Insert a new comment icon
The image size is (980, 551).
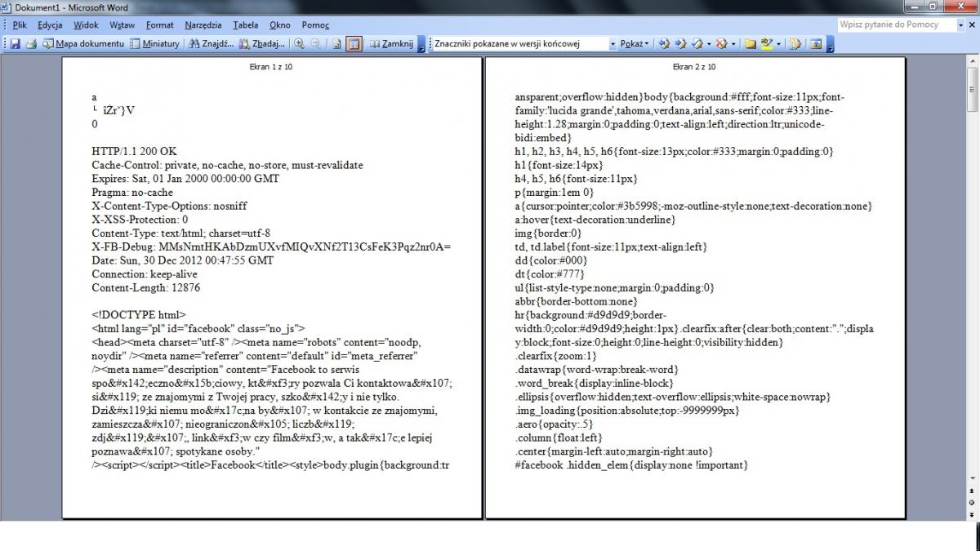click(750, 43)
